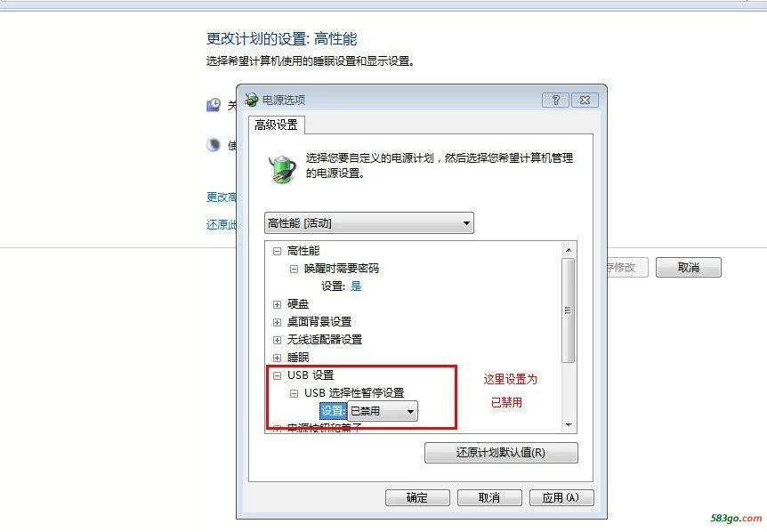Collapse the 唤醒时需要密码 node
The image size is (767, 532).
(x=294, y=269)
